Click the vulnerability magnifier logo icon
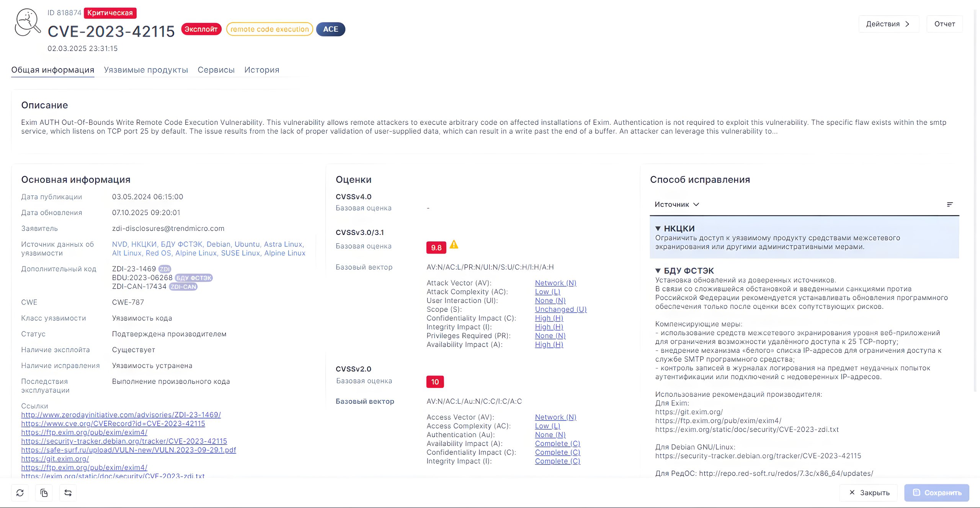The image size is (980, 508). point(28,23)
